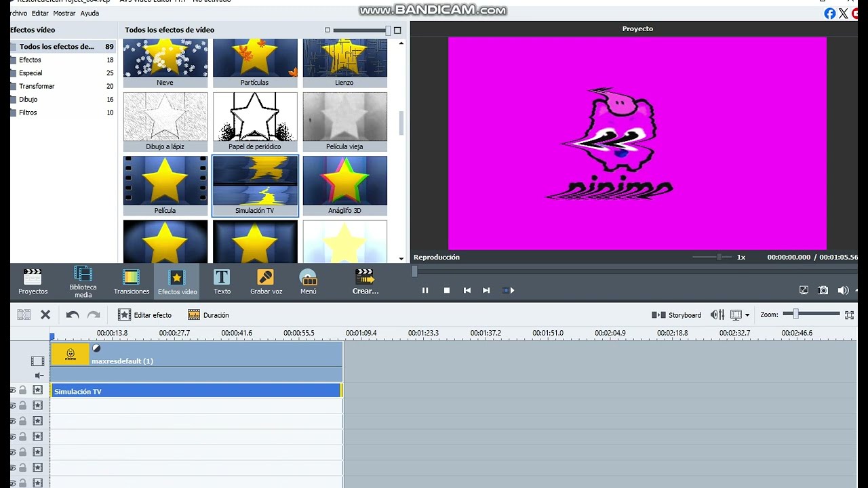Redo the last action
This screenshot has height=488, width=868.
click(94, 314)
